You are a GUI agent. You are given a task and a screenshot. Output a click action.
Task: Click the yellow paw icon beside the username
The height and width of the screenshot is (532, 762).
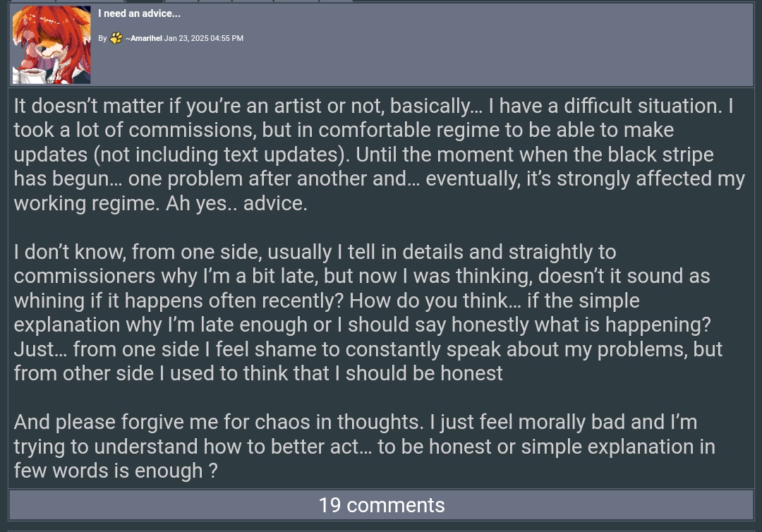[x=116, y=38]
